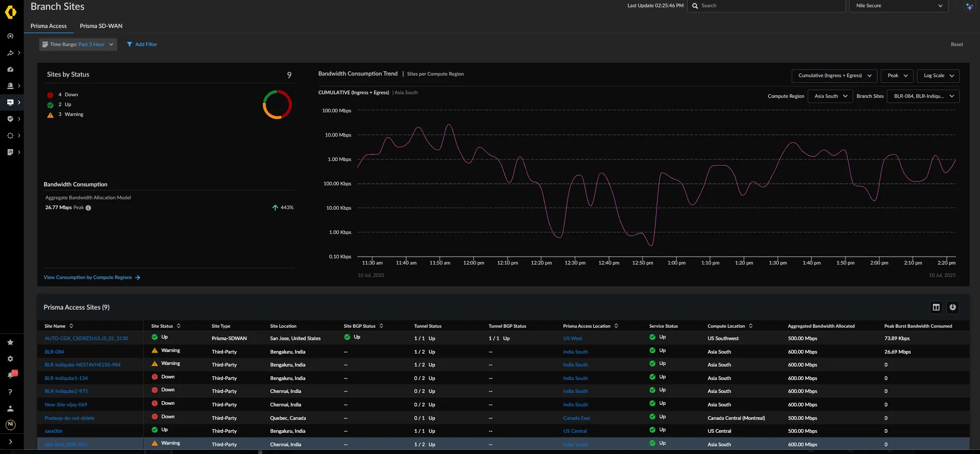Screen dimensions: 980x454
Task: Sort table by Site Name column
Action: [x=71, y=326]
